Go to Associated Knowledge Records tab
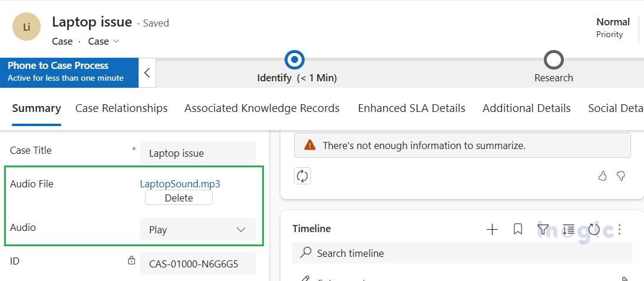The width and height of the screenshot is (644, 281). pos(262,108)
